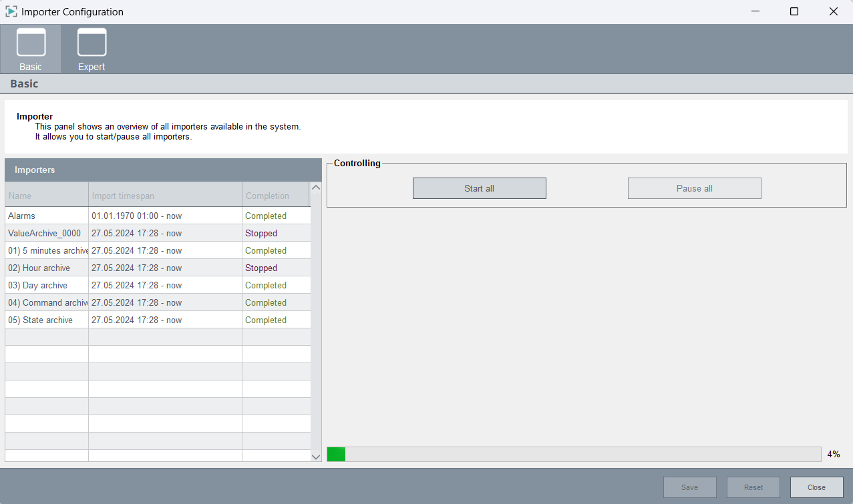Open the Basic panel icon
Screen dimensions: 853x504
(31, 49)
